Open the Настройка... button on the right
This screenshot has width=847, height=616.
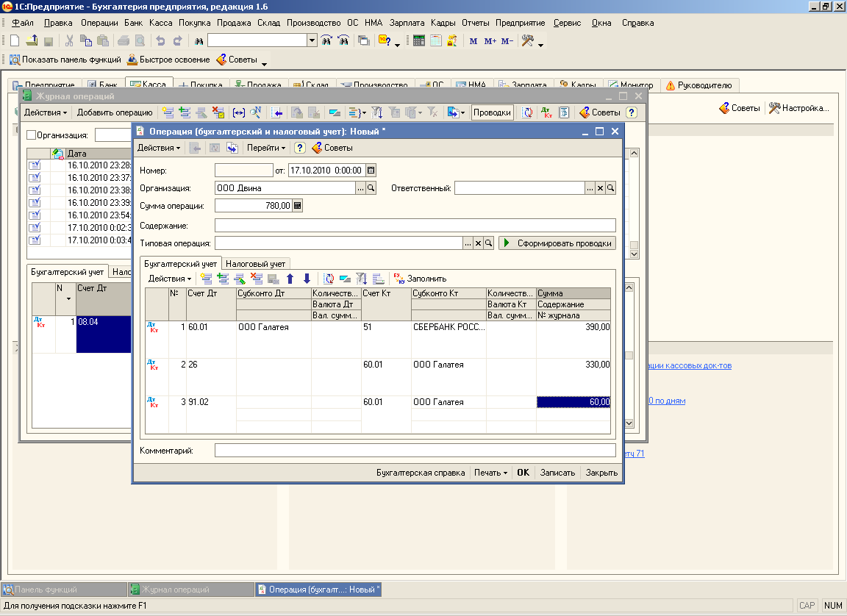[x=799, y=108]
